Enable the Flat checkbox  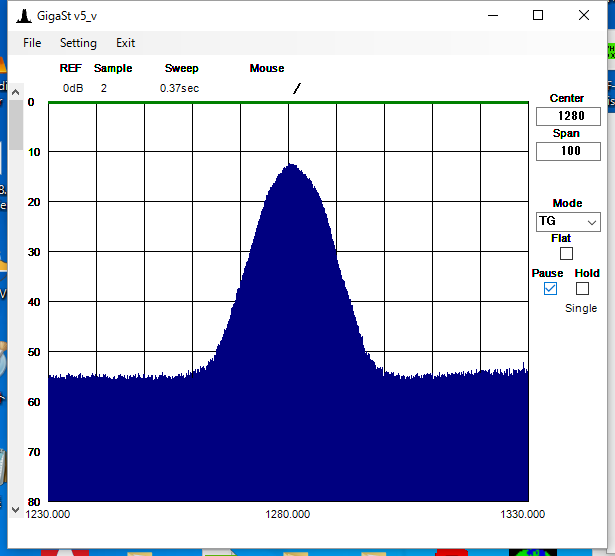(566, 253)
